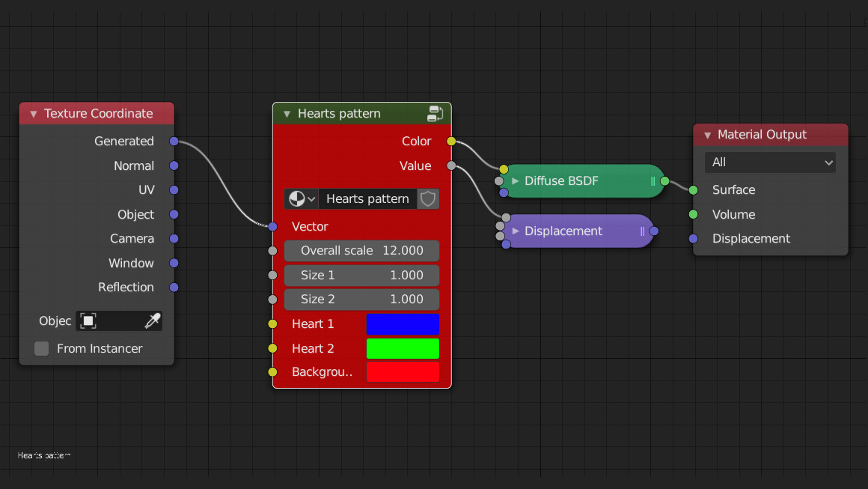Click the green Heart 2 color swatch
This screenshot has width=868, height=489.
[x=403, y=348]
